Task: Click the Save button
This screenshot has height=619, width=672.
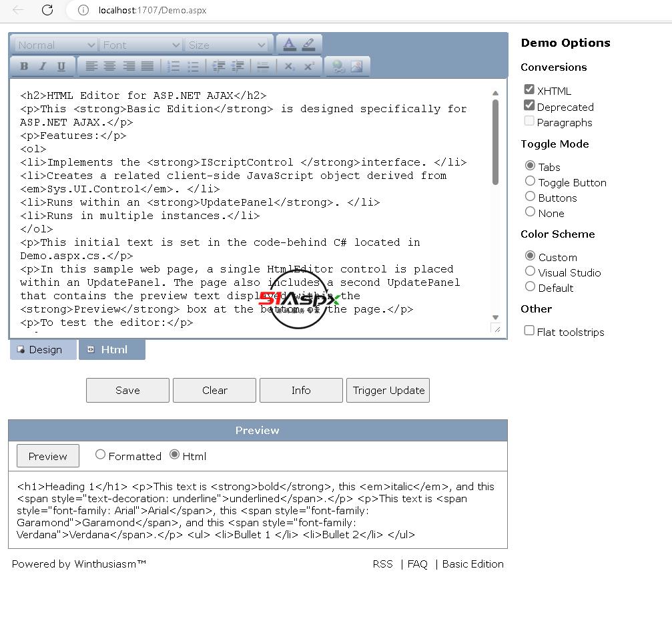Action: [x=127, y=391]
